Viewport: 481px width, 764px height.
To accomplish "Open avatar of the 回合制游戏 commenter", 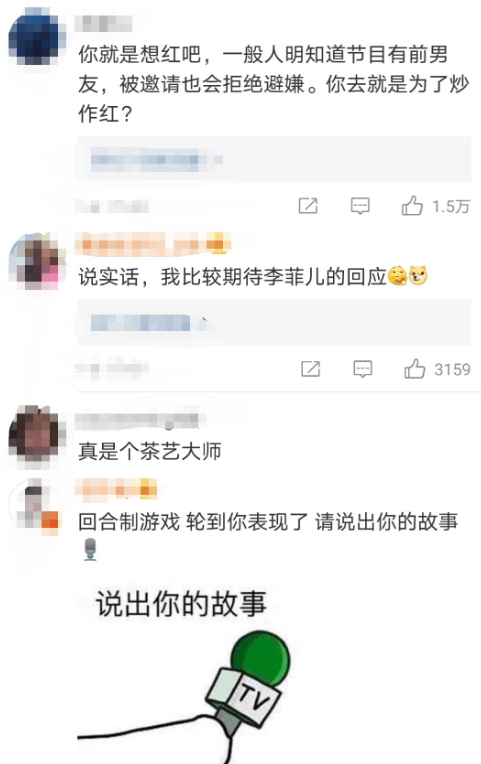I will pos(37,507).
